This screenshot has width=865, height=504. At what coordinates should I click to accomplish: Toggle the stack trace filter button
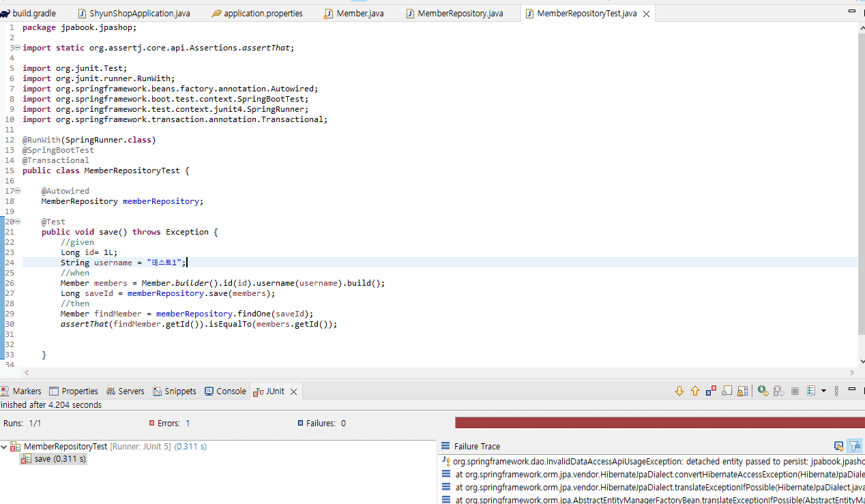[853, 446]
